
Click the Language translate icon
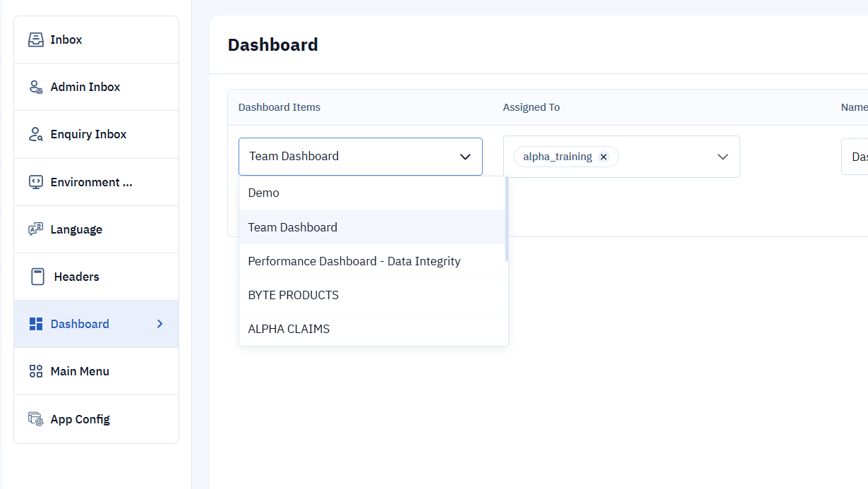(x=35, y=229)
